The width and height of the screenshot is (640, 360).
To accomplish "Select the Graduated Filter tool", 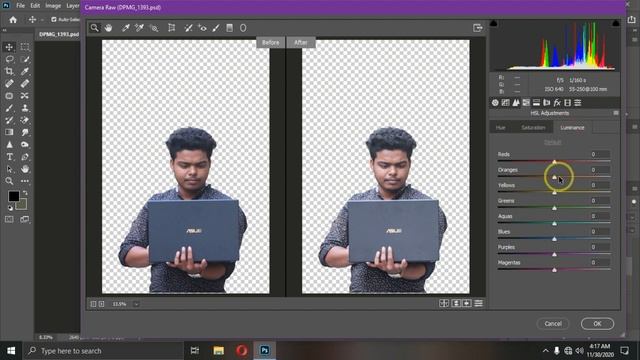I will tap(229, 28).
